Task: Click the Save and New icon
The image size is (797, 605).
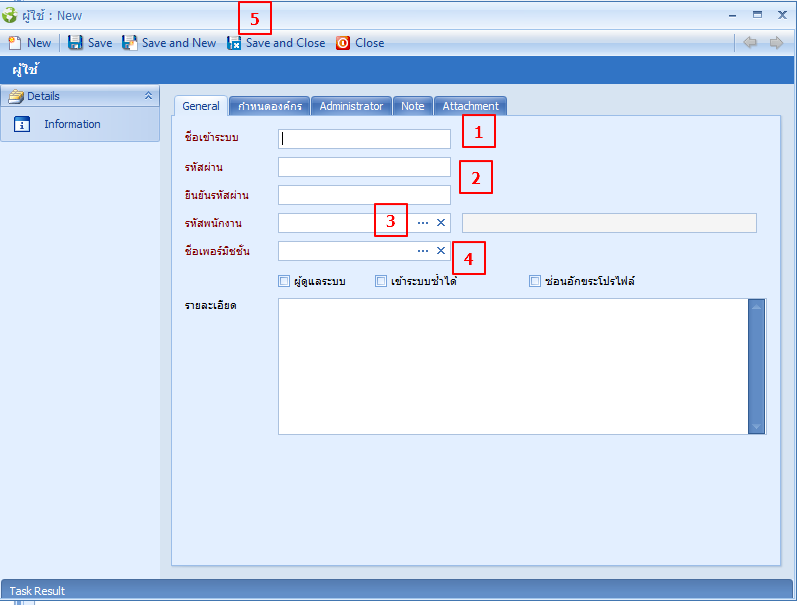Action: 130,43
